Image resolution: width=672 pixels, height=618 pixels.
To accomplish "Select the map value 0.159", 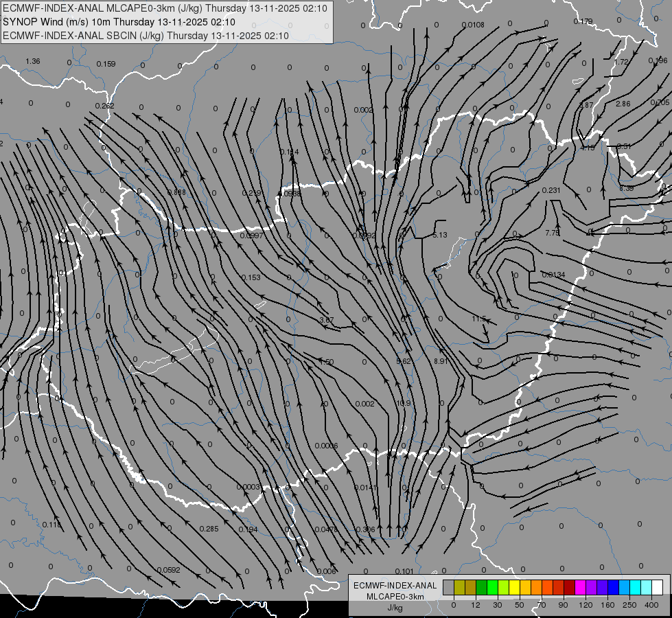I will pyautogui.click(x=106, y=64).
